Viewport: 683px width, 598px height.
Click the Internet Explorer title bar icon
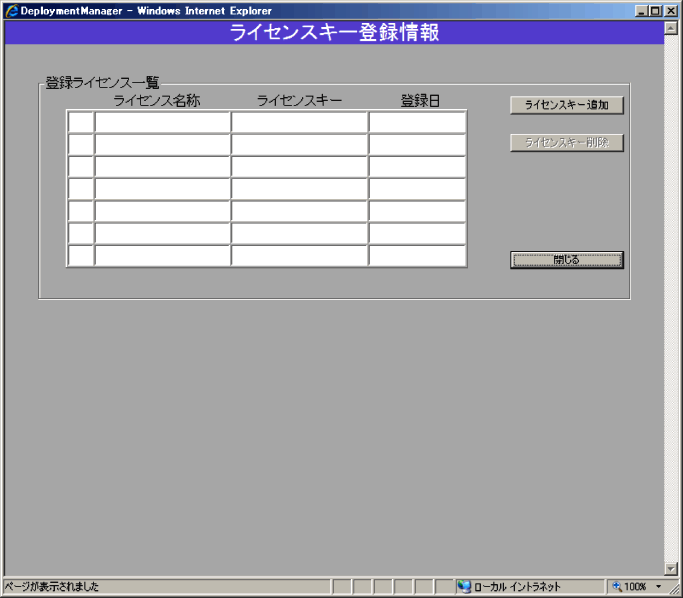12,10
